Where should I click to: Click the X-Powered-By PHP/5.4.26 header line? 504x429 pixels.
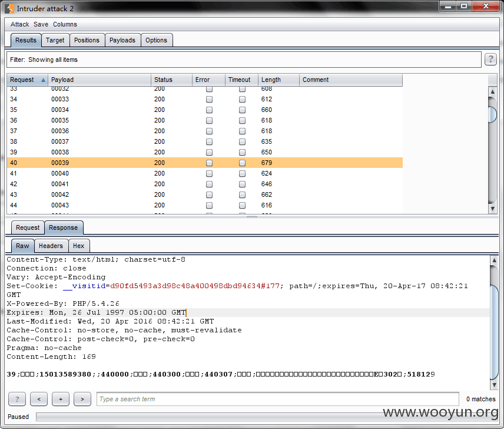coord(63,303)
